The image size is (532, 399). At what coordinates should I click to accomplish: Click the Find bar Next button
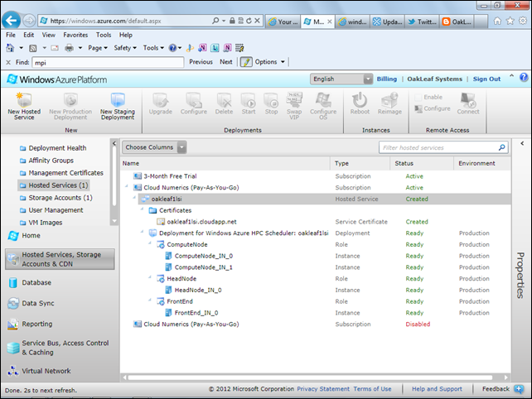pyautogui.click(x=226, y=62)
